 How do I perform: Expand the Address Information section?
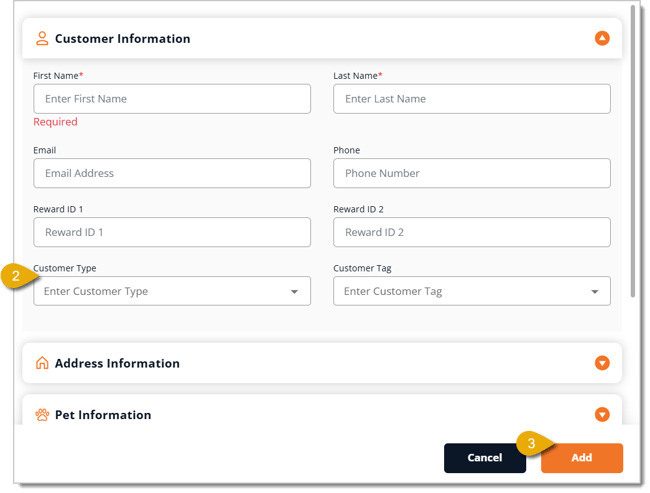(602, 363)
